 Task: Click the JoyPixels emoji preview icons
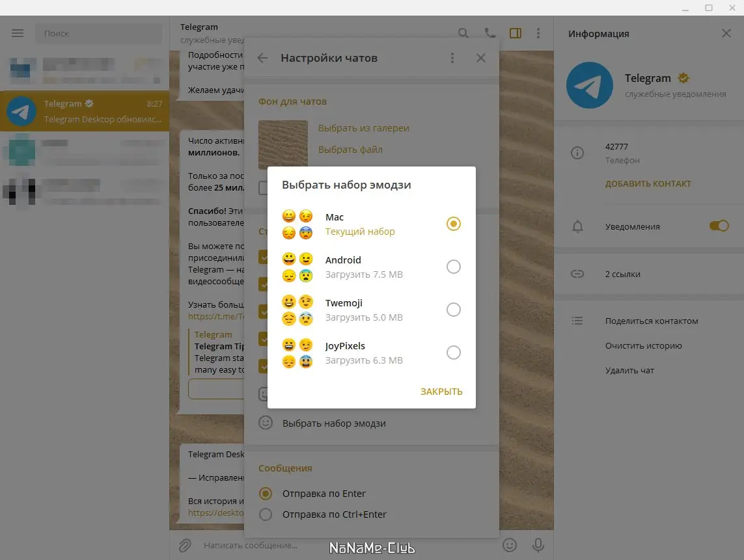point(297,353)
